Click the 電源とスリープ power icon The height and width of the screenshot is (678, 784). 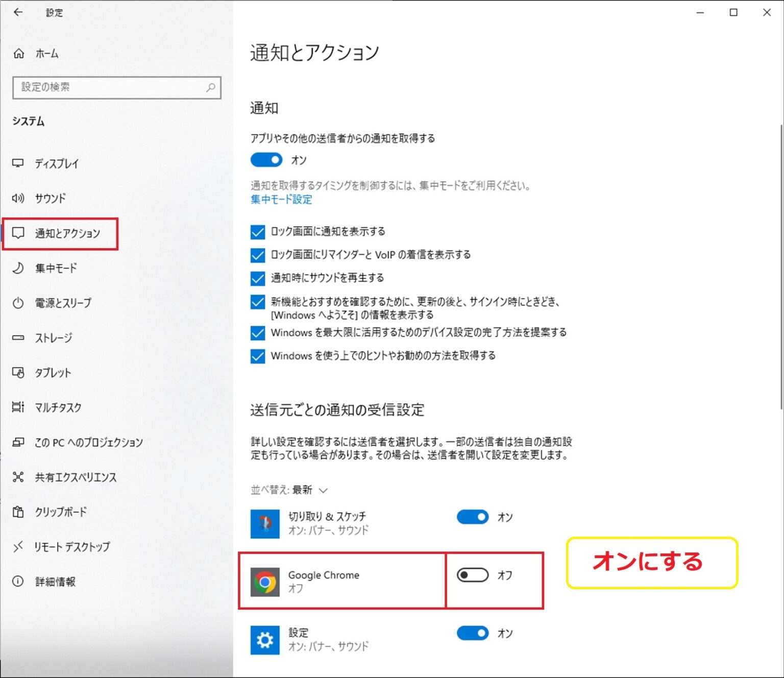(x=18, y=303)
